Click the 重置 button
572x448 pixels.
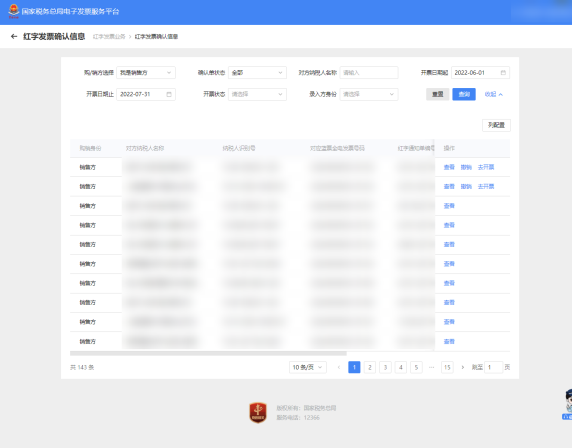[x=437, y=94]
